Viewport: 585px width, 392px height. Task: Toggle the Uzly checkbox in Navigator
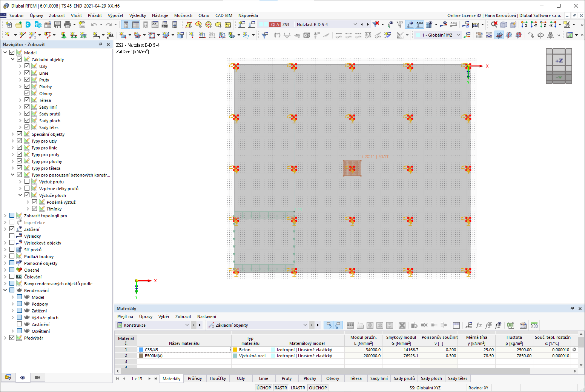point(27,66)
